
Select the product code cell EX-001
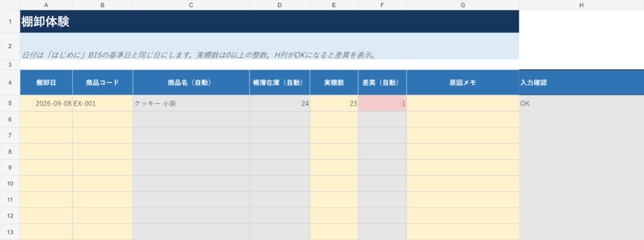pos(103,104)
